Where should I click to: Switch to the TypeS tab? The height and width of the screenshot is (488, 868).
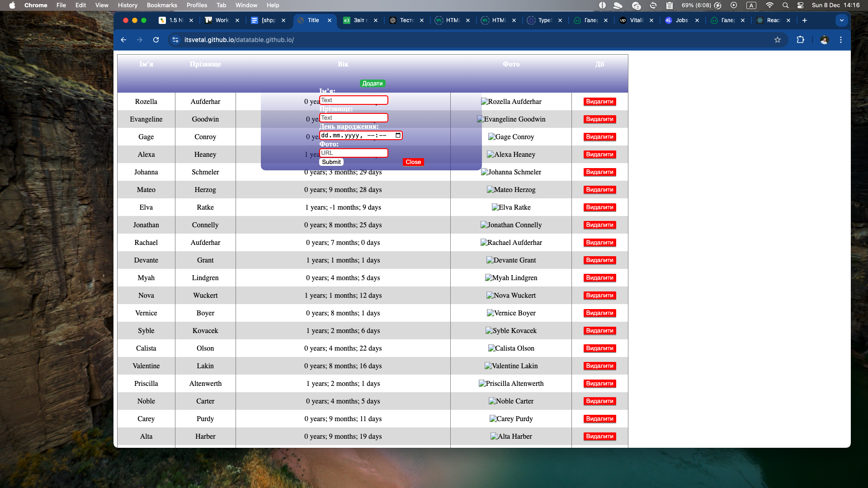tap(545, 20)
